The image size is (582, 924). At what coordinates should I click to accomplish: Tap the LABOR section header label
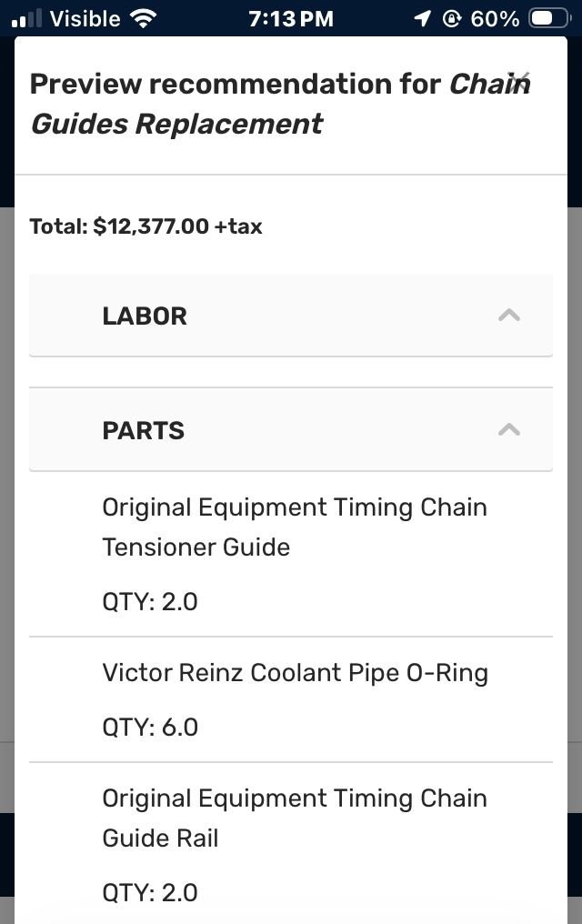click(x=145, y=316)
